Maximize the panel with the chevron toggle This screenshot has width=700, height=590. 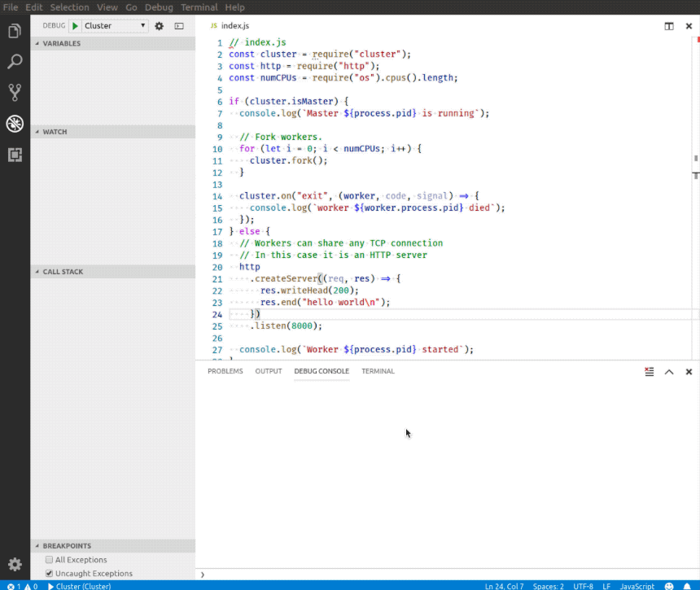pyautogui.click(x=669, y=372)
